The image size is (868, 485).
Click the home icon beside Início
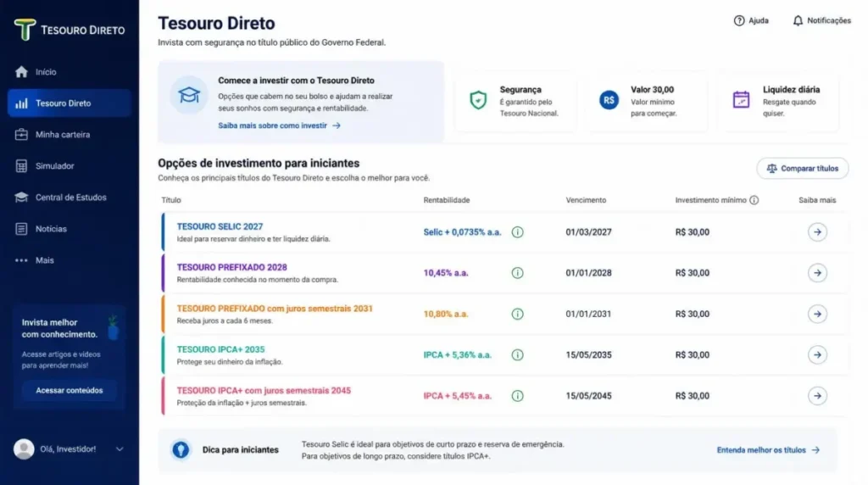[21, 72]
